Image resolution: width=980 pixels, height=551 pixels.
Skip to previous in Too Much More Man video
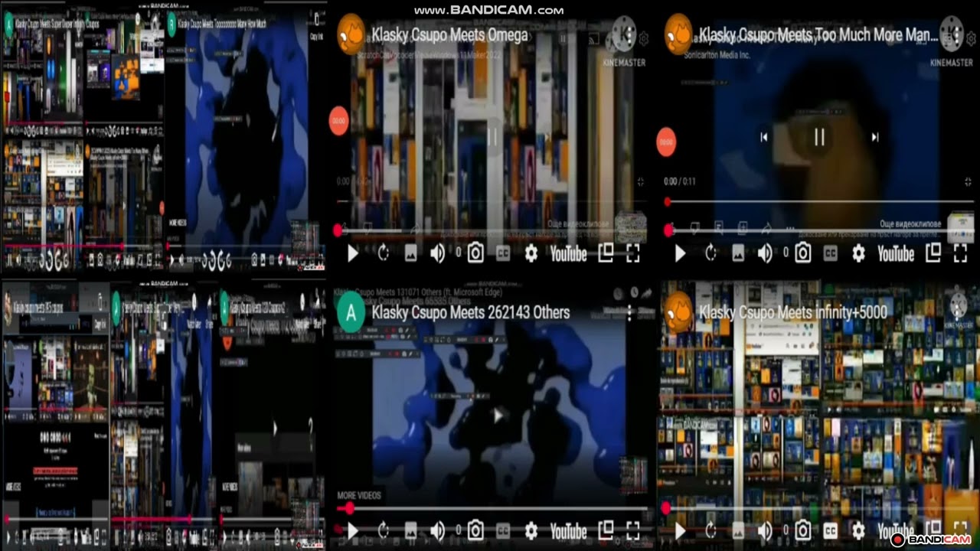(763, 137)
